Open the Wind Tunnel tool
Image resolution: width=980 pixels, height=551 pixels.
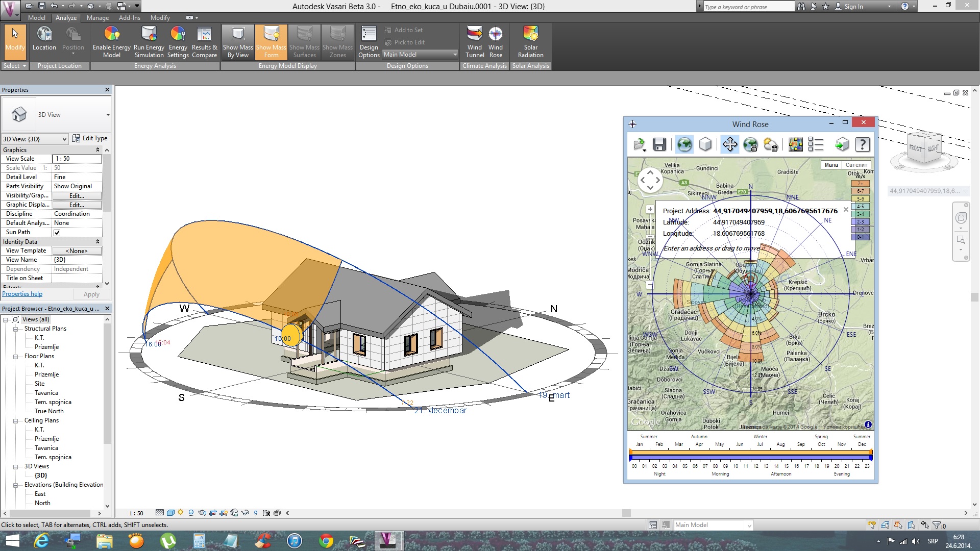[x=474, y=42]
